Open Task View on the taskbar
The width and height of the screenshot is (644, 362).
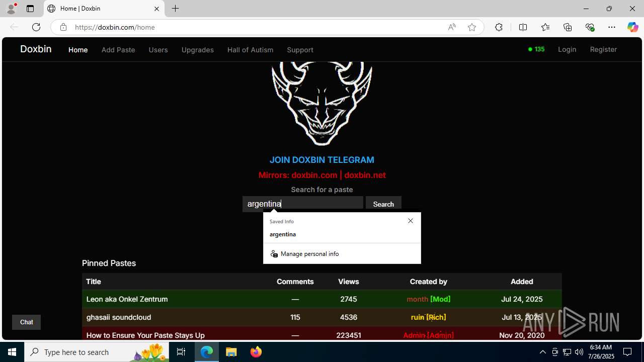coord(181,352)
